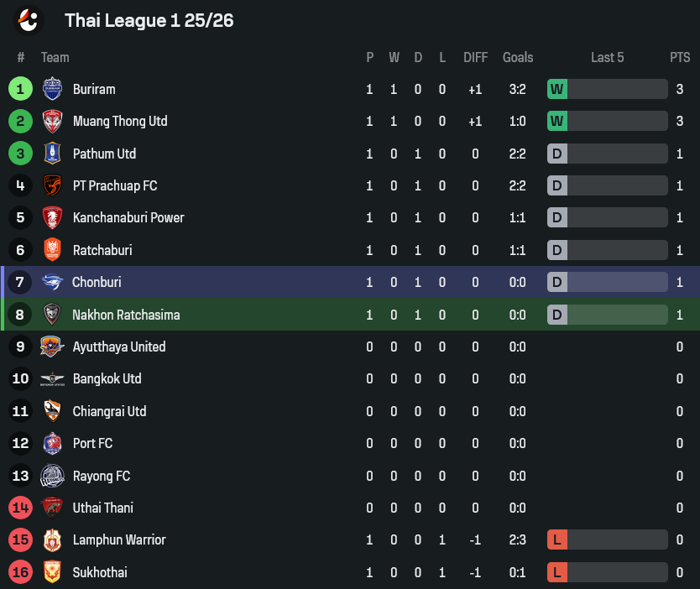700x589 pixels.
Task: Click the Port FC crest
Action: click(52, 443)
